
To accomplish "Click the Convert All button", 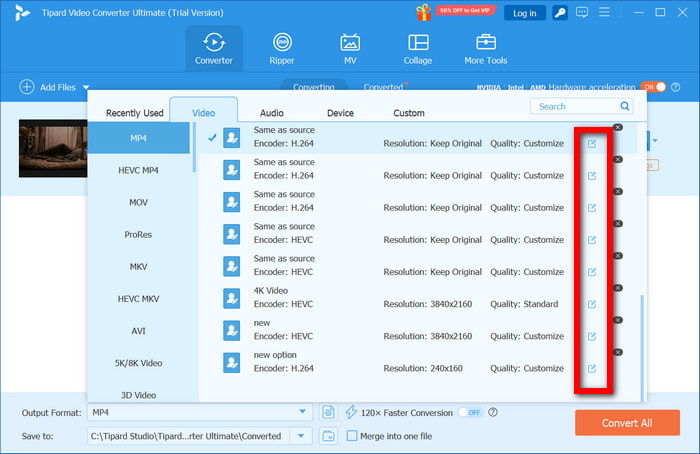I will [x=627, y=423].
